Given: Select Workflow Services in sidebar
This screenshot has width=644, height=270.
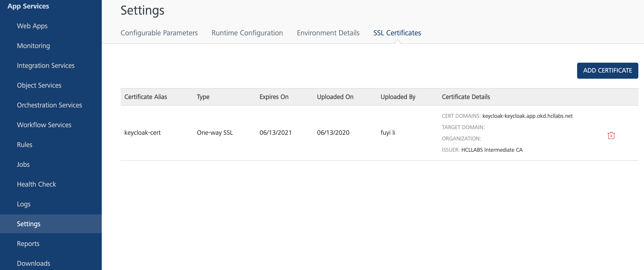Looking at the screenshot, I should click(44, 125).
